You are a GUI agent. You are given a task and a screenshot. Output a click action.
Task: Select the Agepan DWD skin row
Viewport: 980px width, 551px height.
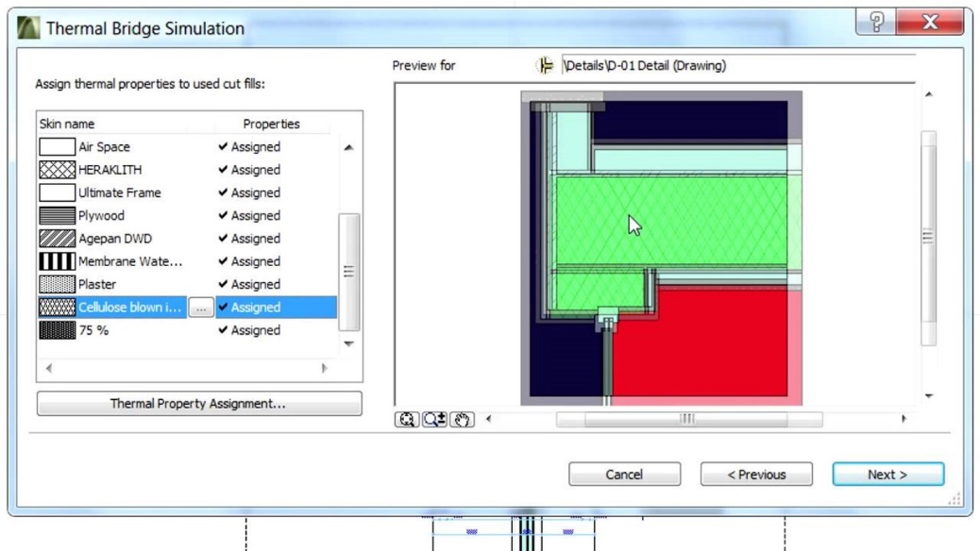(x=188, y=239)
